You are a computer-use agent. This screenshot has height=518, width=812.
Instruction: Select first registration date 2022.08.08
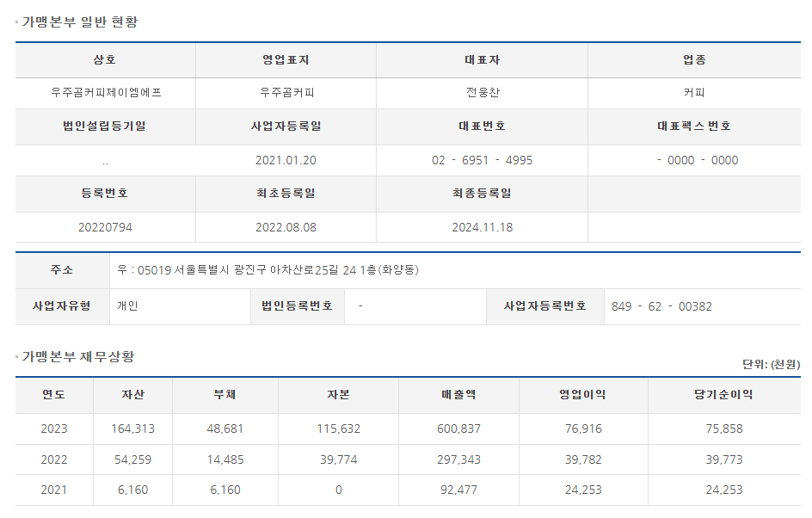pos(286,227)
